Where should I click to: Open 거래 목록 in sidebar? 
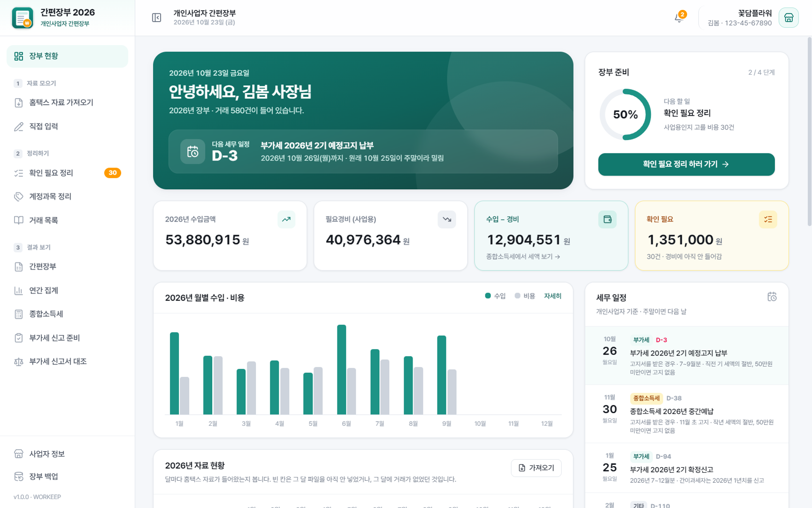pos(67,220)
